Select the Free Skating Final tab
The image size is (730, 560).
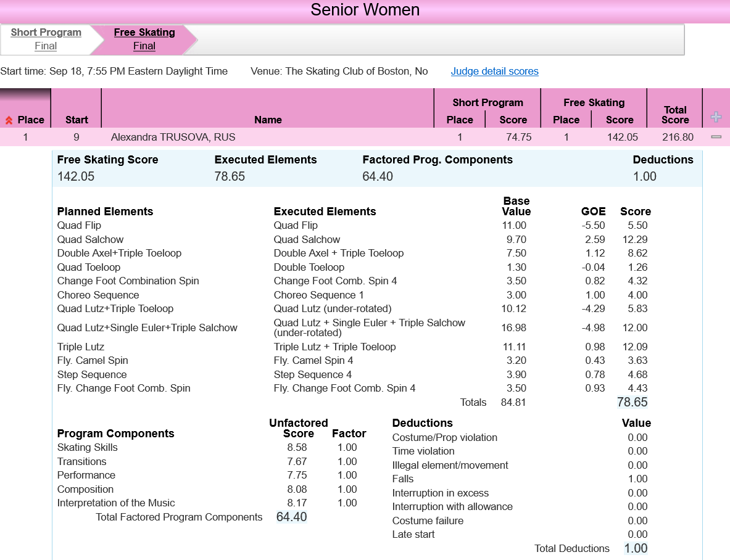point(144,39)
